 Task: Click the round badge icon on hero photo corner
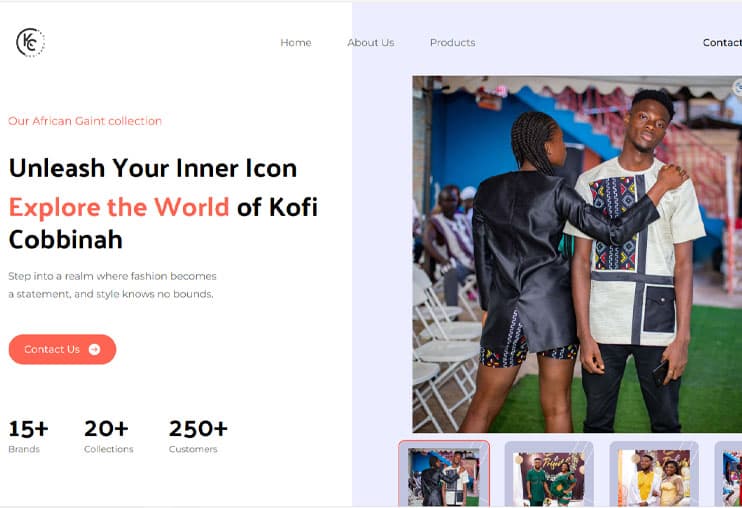pyautogui.click(x=737, y=87)
